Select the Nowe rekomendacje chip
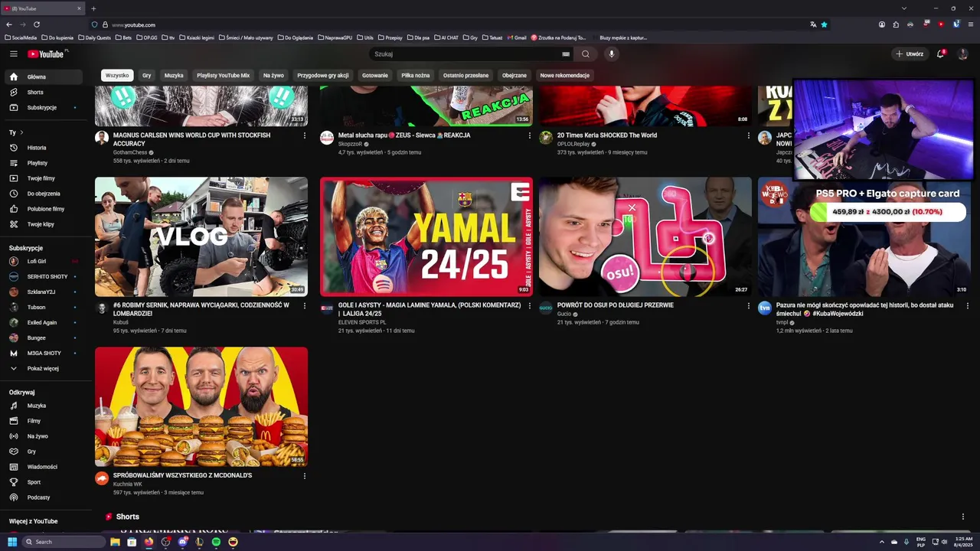980x551 pixels. (565, 76)
